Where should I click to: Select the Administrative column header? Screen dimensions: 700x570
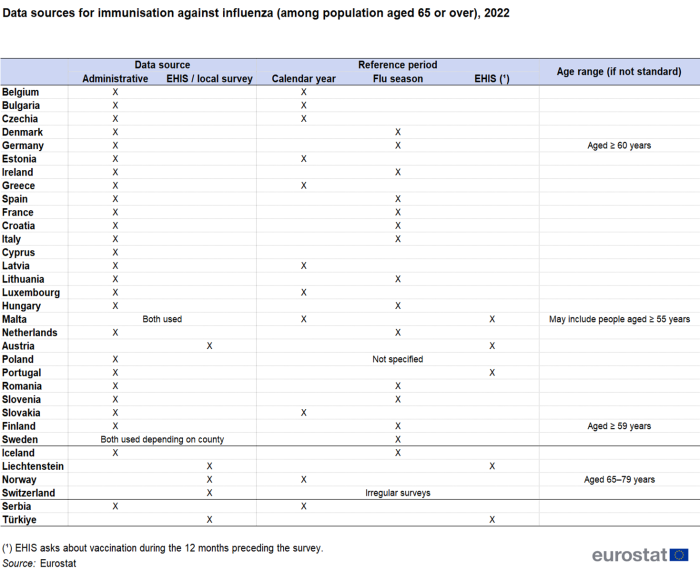click(x=115, y=79)
